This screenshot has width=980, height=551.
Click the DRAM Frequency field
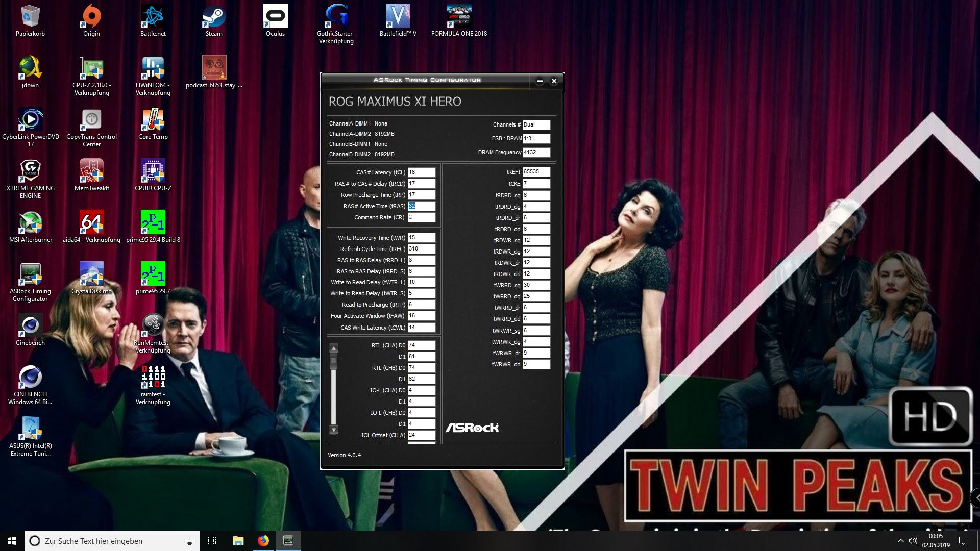[536, 152]
